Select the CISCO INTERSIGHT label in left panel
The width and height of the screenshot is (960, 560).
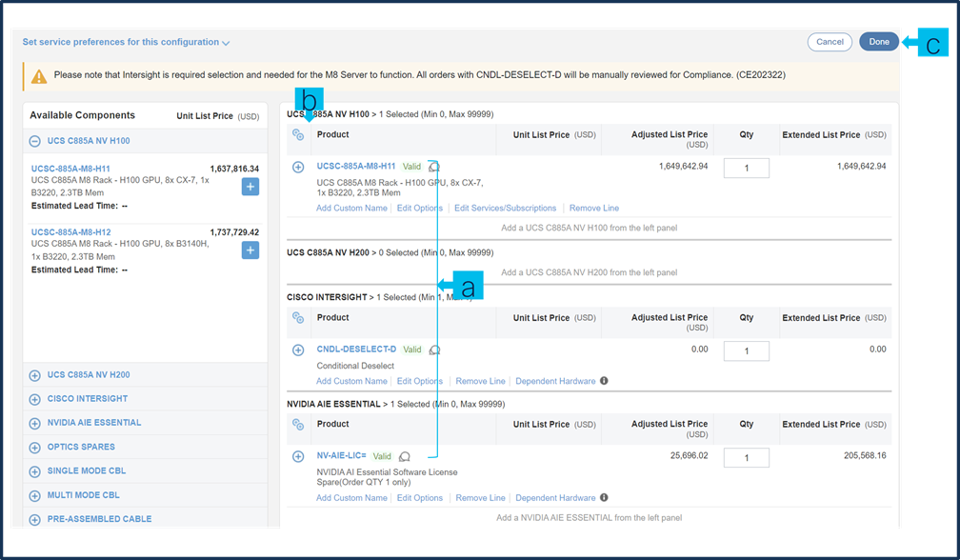(x=88, y=398)
